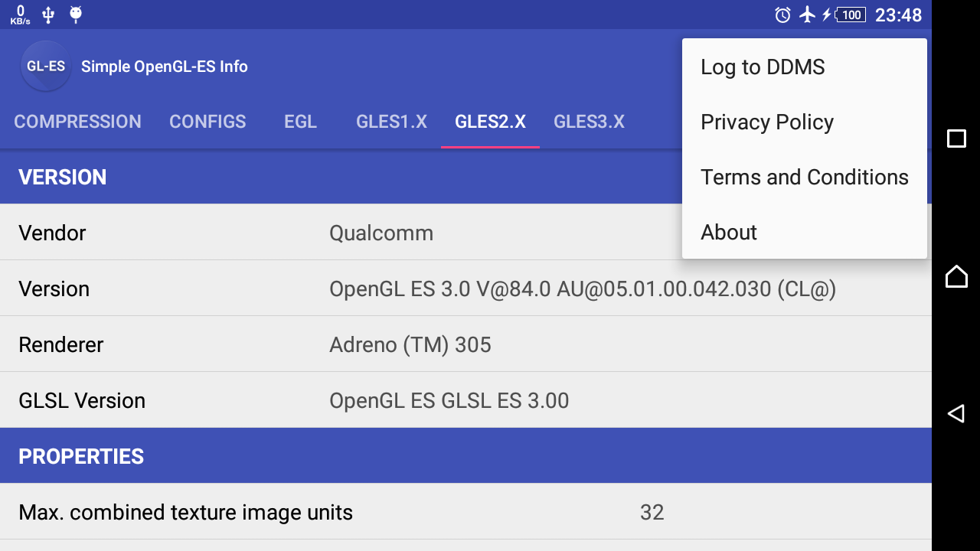Tap the Android debug status icon

point(75,15)
